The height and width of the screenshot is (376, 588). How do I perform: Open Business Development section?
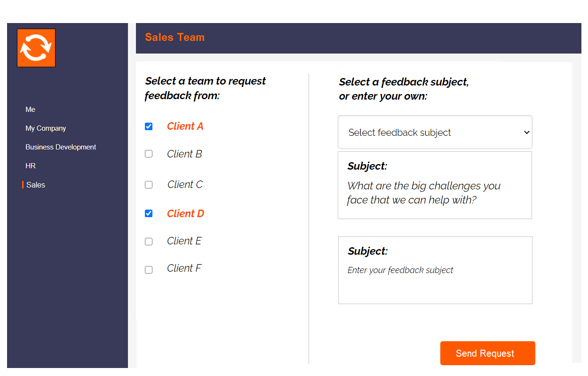pos(61,147)
